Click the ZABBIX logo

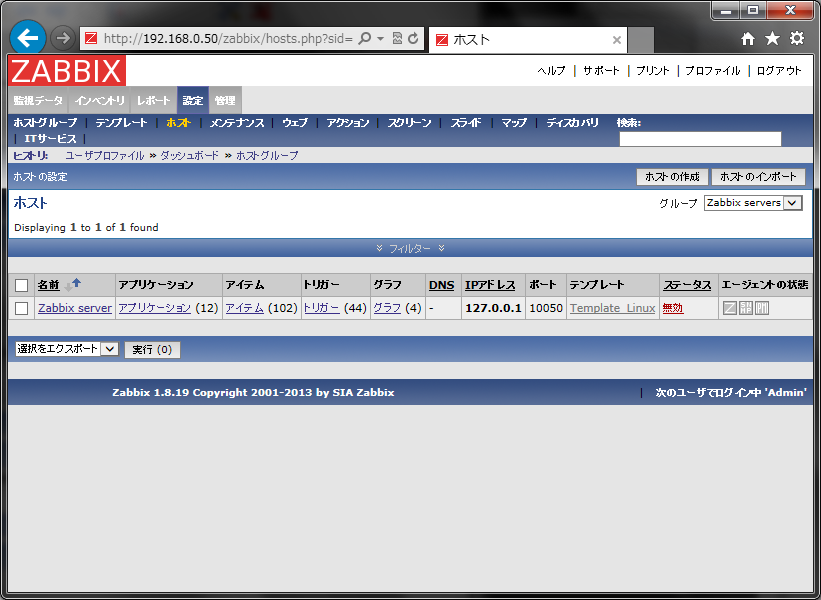[x=67, y=71]
